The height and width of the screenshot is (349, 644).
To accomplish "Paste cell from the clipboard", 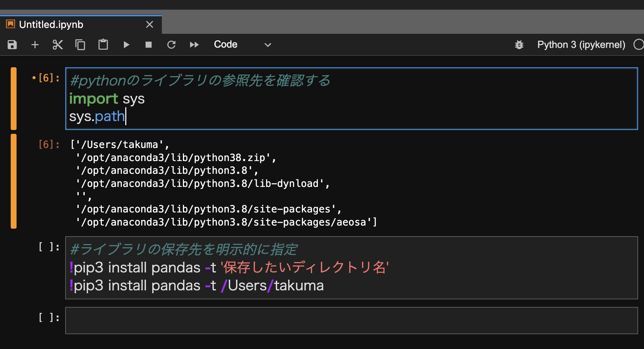I will click(x=103, y=45).
